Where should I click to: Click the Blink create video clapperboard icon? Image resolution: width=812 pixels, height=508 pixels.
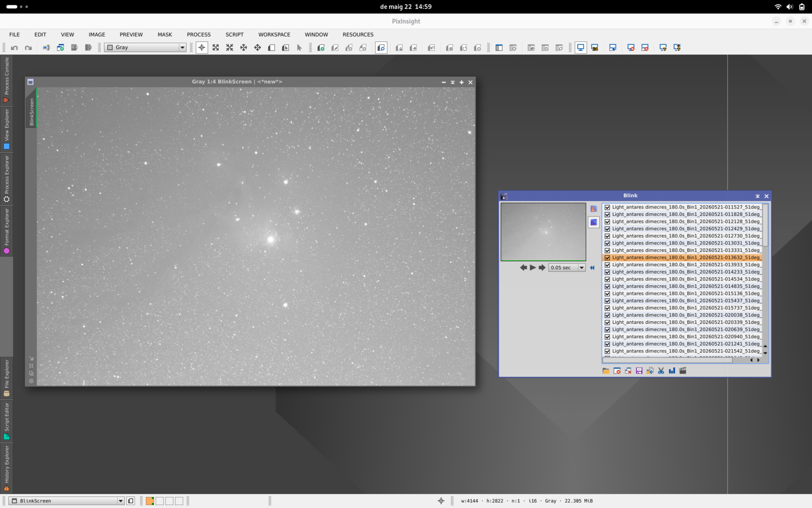tap(683, 371)
